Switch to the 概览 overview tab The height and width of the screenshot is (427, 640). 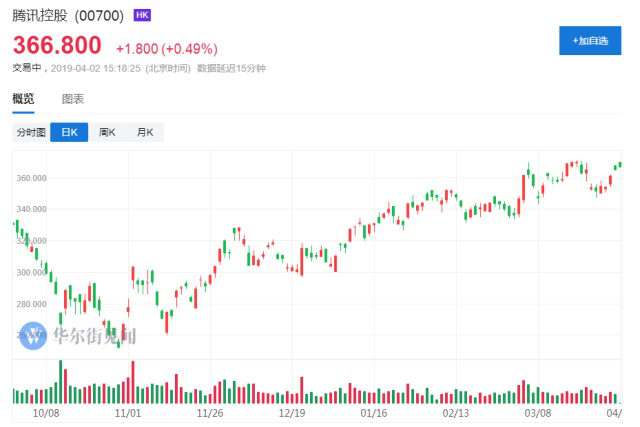pos(23,99)
